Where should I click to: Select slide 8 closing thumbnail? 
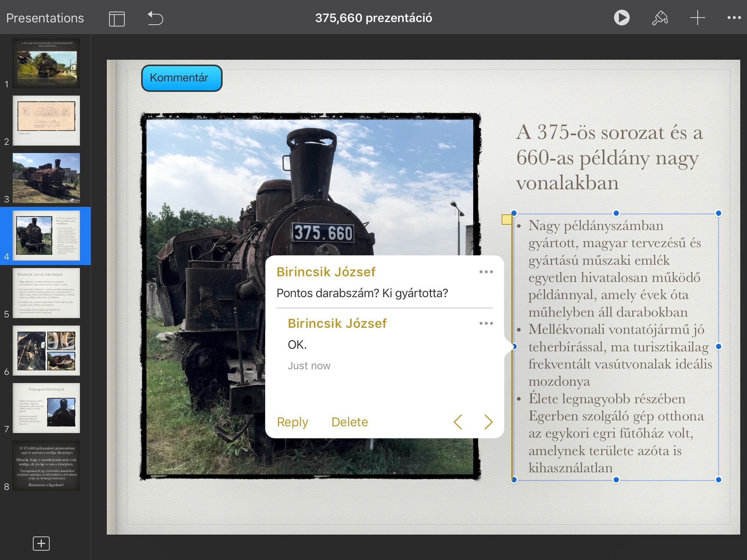coord(46,466)
